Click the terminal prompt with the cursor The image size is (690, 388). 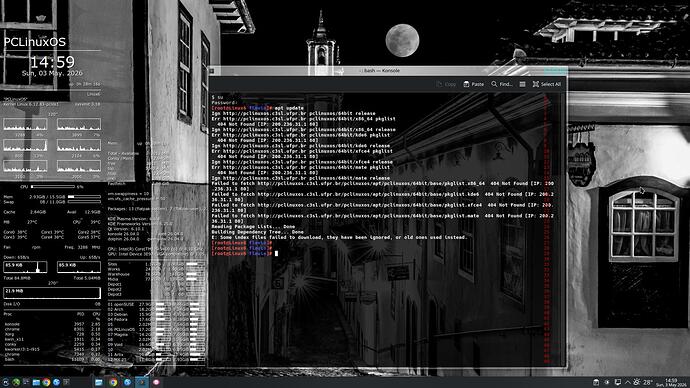pyautogui.click(x=244, y=253)
